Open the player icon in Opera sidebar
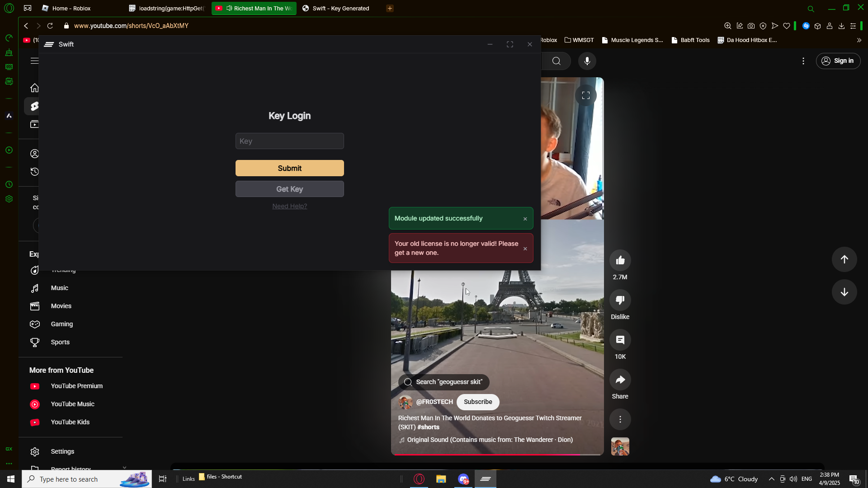The height and width of the screenshot is (488, 868). [9, 150]
